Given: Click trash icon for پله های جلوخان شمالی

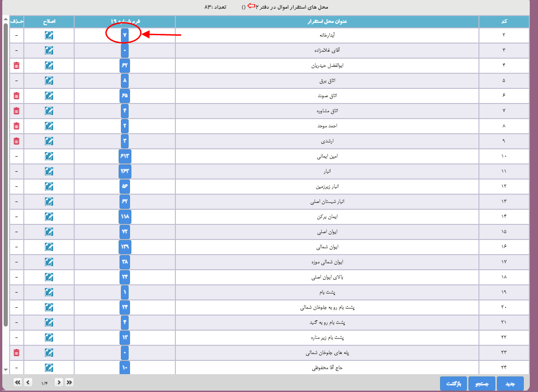Looking at the screenshot, I should click(x=16, y=353).
